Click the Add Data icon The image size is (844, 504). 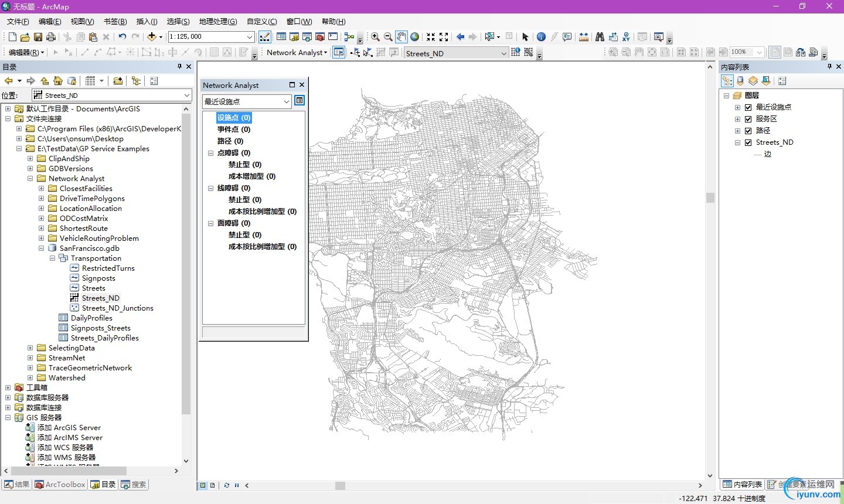coord(152,37)
